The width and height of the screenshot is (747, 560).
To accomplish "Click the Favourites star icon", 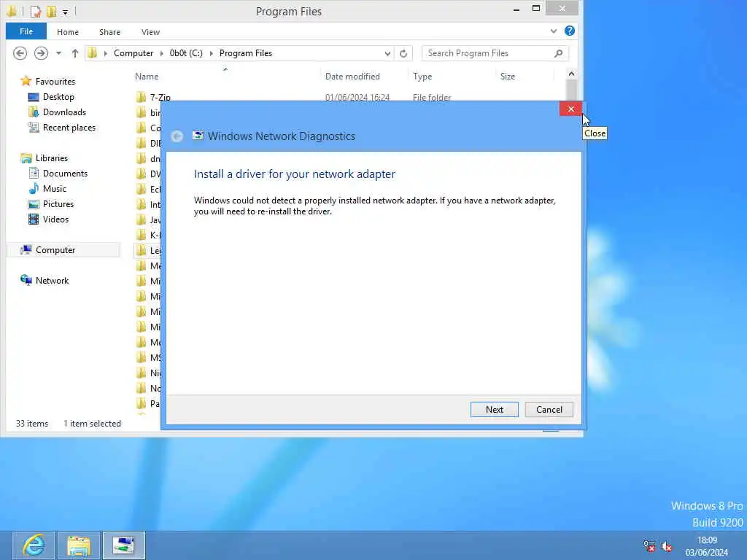I will (26, 81).
